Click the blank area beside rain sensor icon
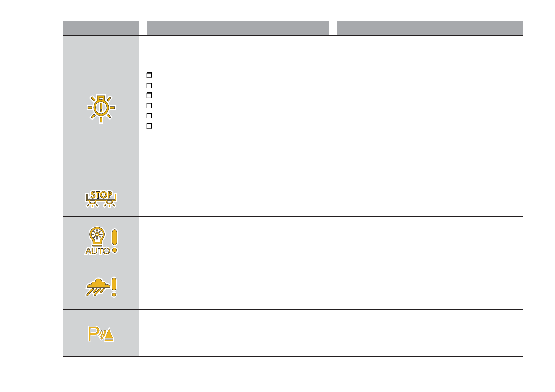Screen dimensions: 555x392 331,287
